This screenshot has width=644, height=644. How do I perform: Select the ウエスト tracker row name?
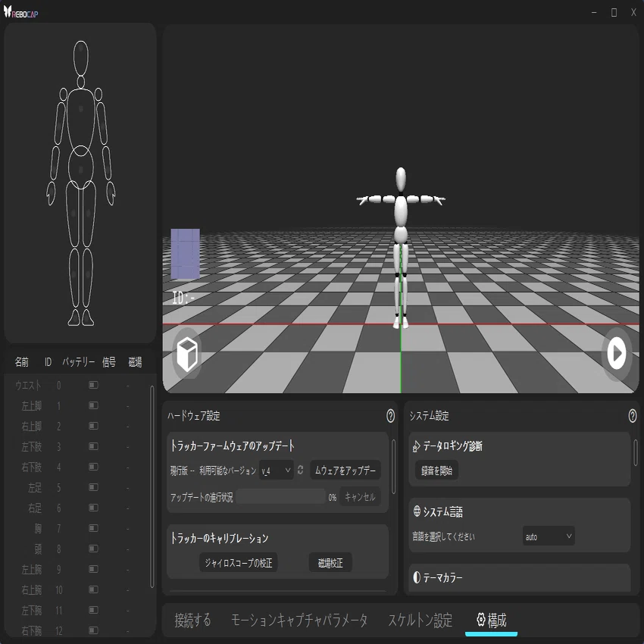(28, 385)
